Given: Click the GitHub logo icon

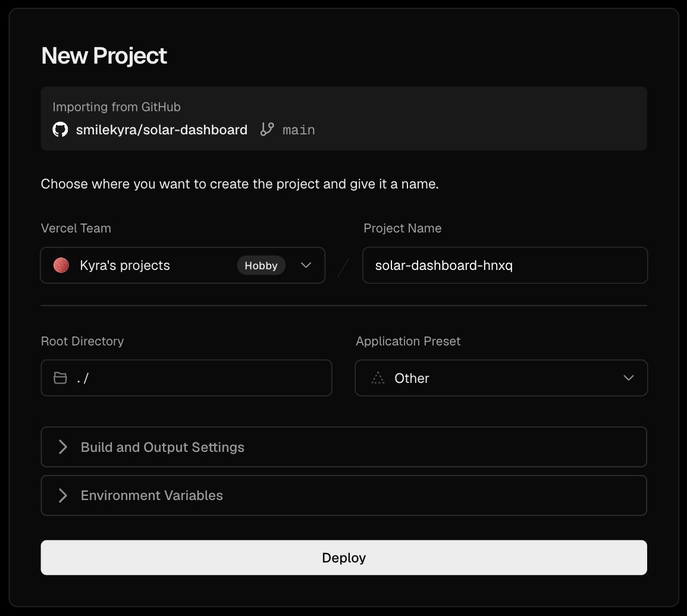Looking at the screenshot, I should pyautogui.click(x=61, y=130).
